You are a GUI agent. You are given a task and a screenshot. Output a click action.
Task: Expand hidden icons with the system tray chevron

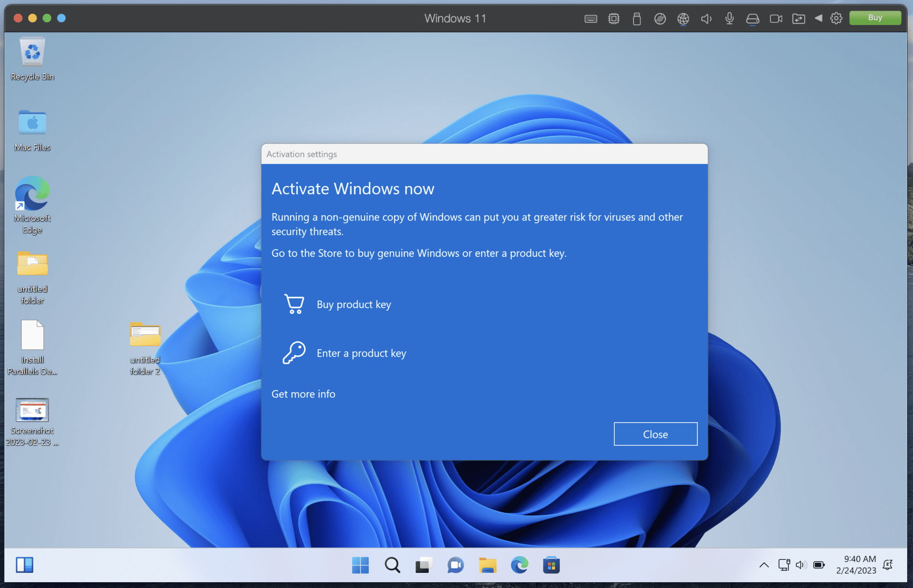(x=764, y=564)
